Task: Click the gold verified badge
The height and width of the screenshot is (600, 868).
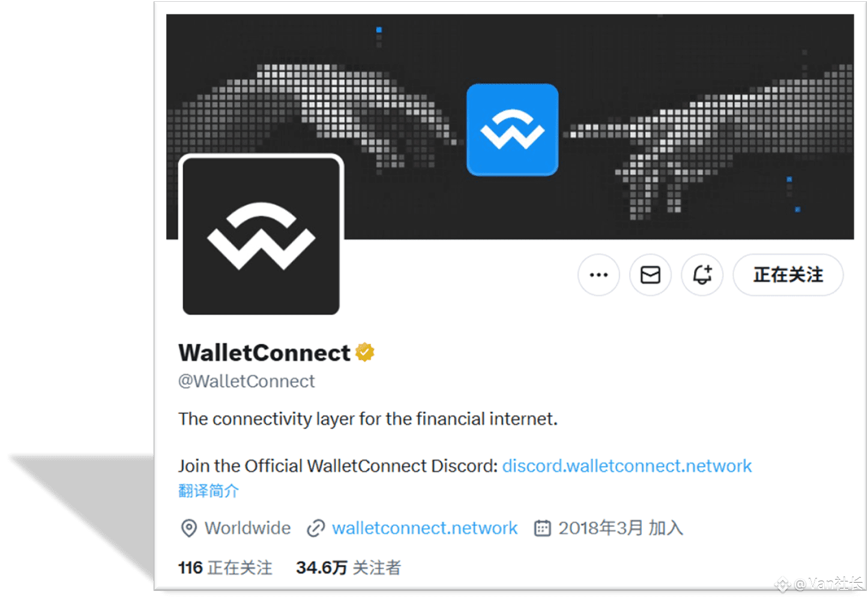Action: point(365,352)
